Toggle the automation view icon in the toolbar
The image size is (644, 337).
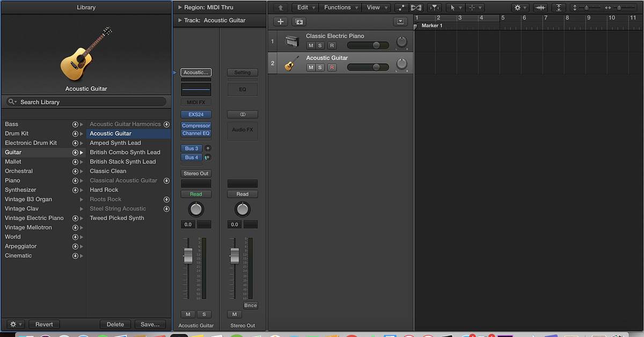pyautogui.click(x=401, y=8)
